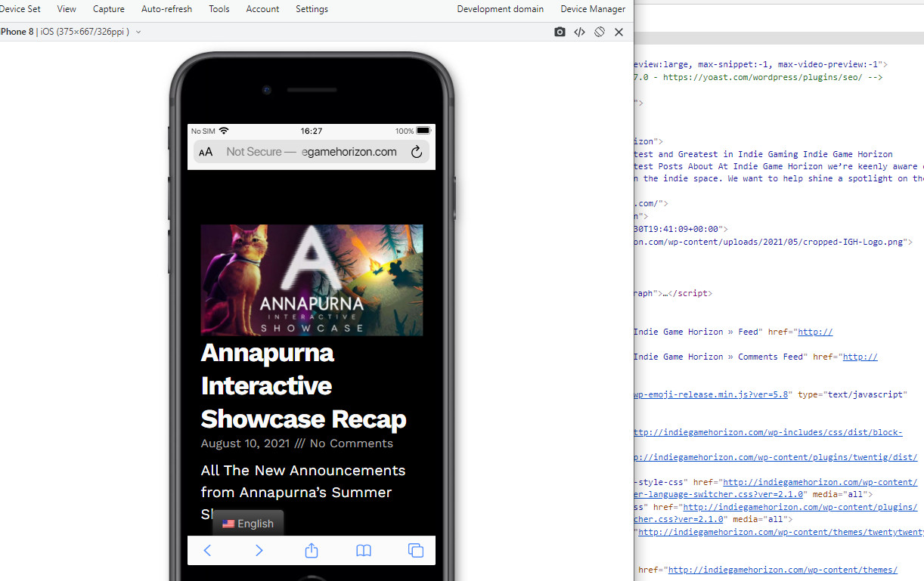Click Development domain in top bar
Screen dimensions: 924x581
click(x=500, y=9)
